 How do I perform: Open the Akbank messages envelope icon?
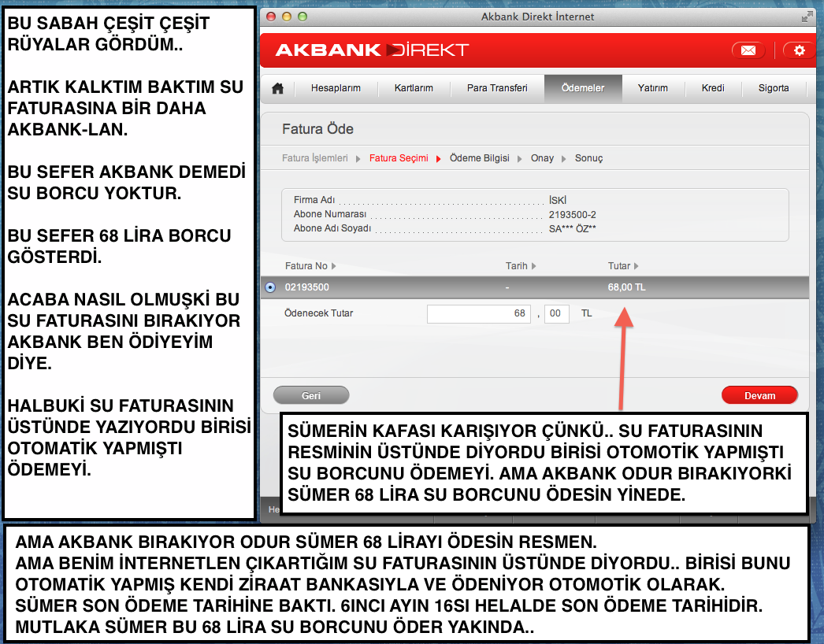[x=748, y=50]
